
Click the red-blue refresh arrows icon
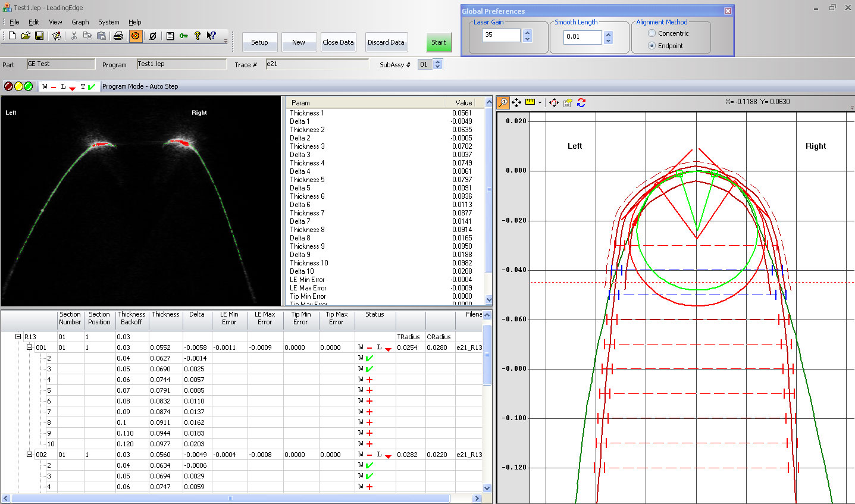[x=581, y=103]
